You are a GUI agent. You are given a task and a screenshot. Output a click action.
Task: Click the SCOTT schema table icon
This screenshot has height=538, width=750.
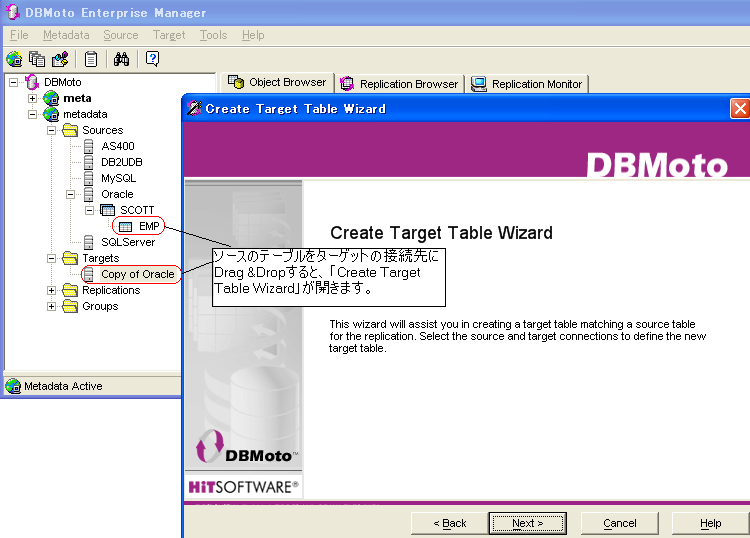pos(108,210)
